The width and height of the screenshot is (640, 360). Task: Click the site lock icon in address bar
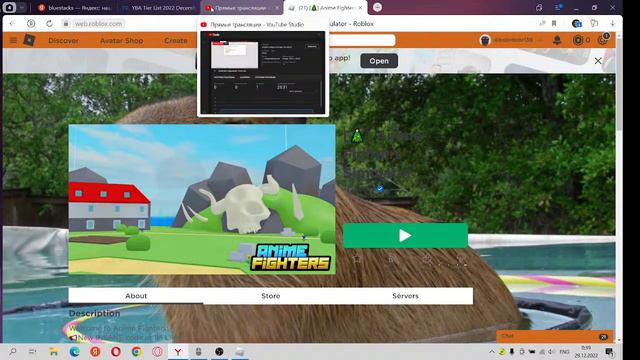pos(66,24)
